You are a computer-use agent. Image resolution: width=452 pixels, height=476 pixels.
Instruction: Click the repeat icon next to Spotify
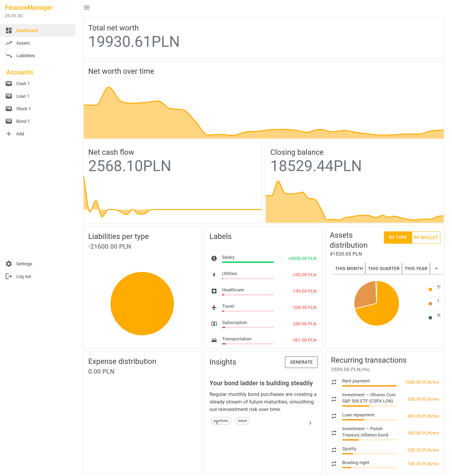[x=334, y=450]
